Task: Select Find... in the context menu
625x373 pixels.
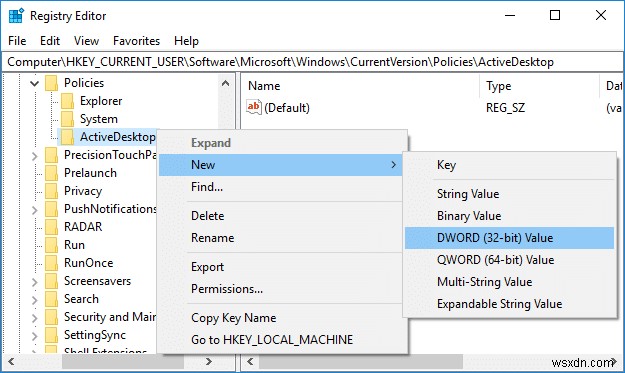Action: (281, 186)
